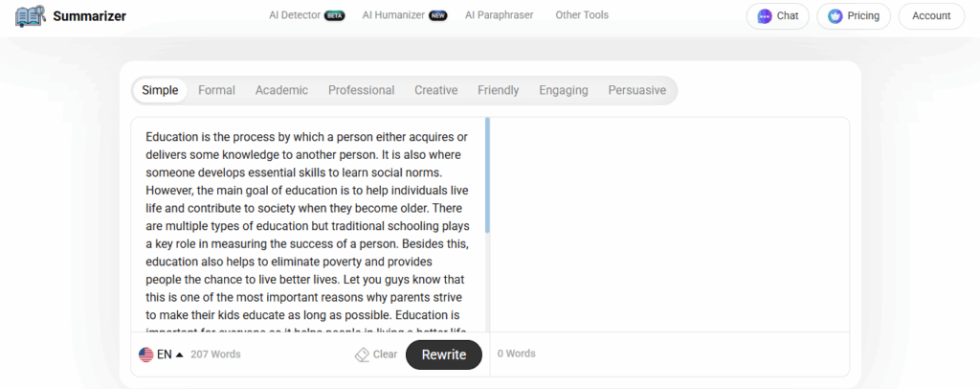Choose the Academic rewriting mode
This screenshot has width=980, height=389.
pos(282,90)
